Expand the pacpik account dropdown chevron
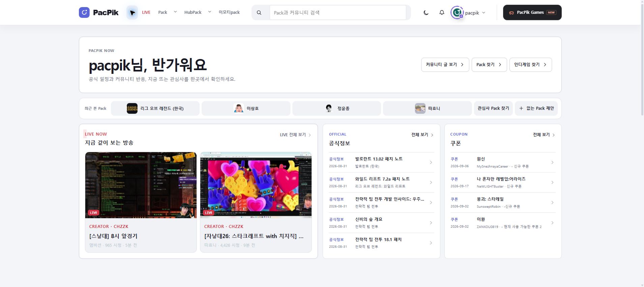Viewport: 644px width, 287px height. [484, 12]
